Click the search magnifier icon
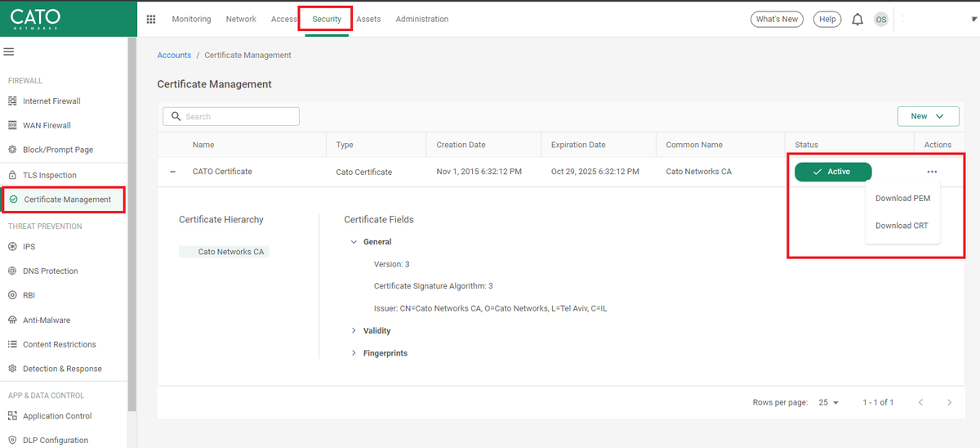Viewport: 980px width, 448px height. click(176, 117)
